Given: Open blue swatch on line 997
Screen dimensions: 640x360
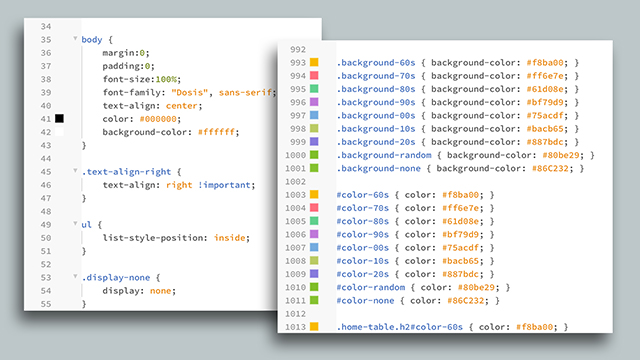Looking at the screenshot, I should coord(314,115).
